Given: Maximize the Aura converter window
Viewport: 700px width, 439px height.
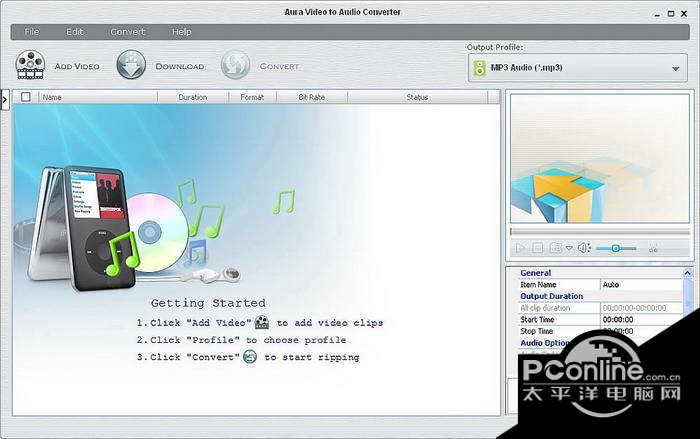Looking at the screenshot, I should [x=671, y=14].
